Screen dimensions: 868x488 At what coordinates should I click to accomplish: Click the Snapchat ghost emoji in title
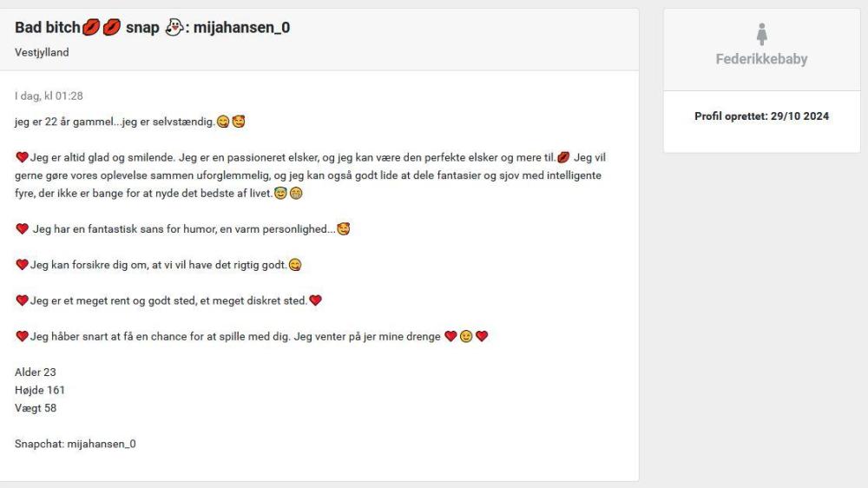(x=174, y=27)
